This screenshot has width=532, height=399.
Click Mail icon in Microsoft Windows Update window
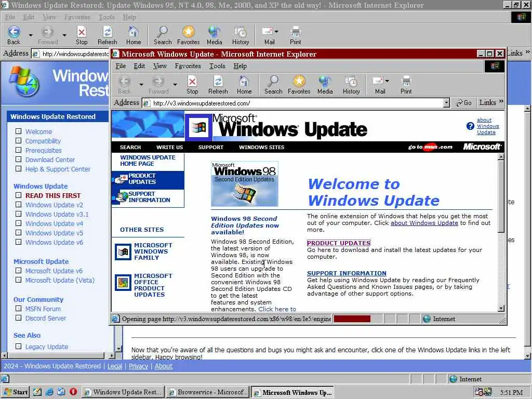tap(378, 81)
